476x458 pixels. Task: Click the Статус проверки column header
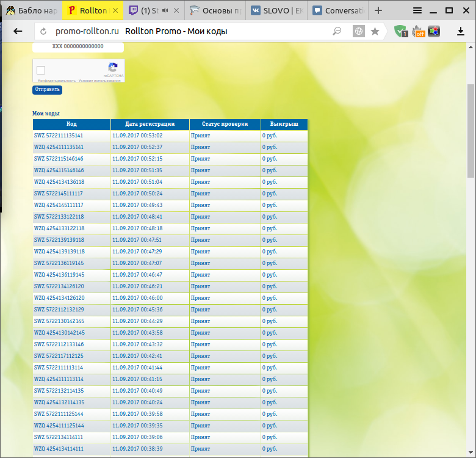(x=225, y=124)
